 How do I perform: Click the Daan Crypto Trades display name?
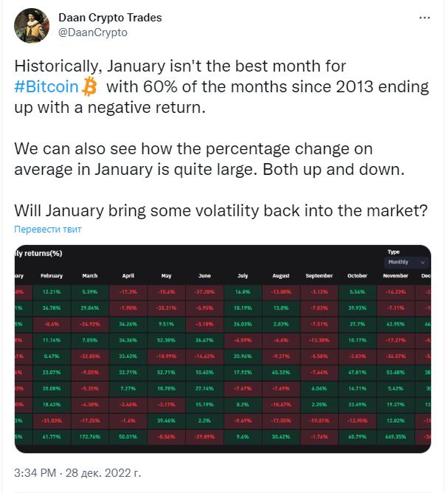(110, 18)
